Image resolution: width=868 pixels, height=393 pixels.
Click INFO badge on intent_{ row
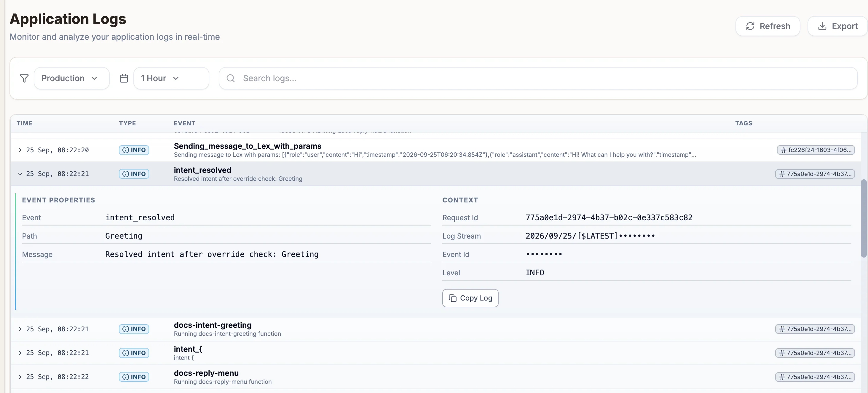tap(134, 353)
